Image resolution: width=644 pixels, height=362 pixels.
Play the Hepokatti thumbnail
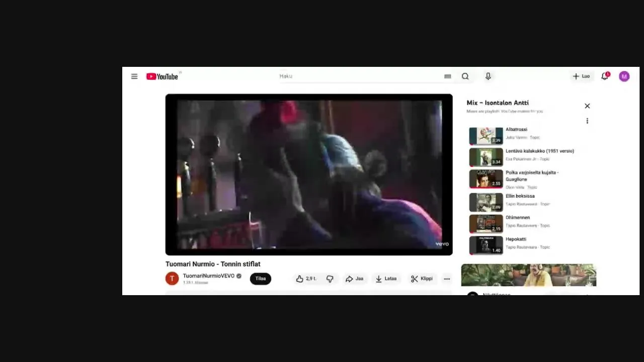[x=486, y=245]
